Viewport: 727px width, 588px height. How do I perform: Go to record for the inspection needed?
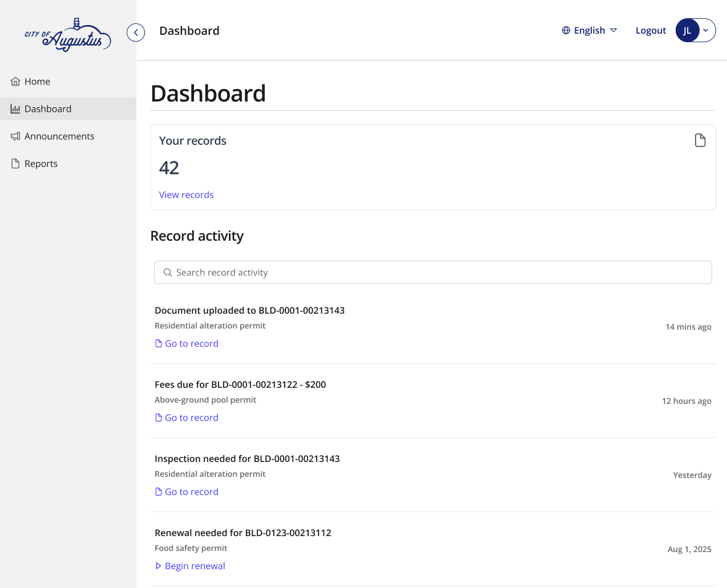[x=191, y=491]
